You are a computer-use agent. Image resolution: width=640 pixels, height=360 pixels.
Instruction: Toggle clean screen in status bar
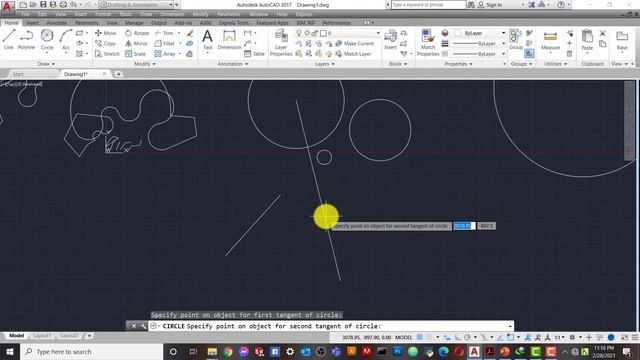coord(624,337)
